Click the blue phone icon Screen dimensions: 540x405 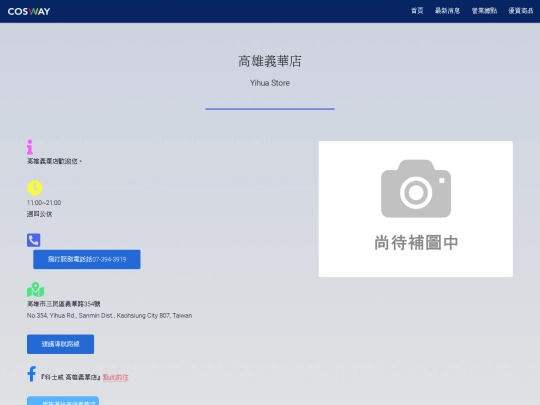34,240
